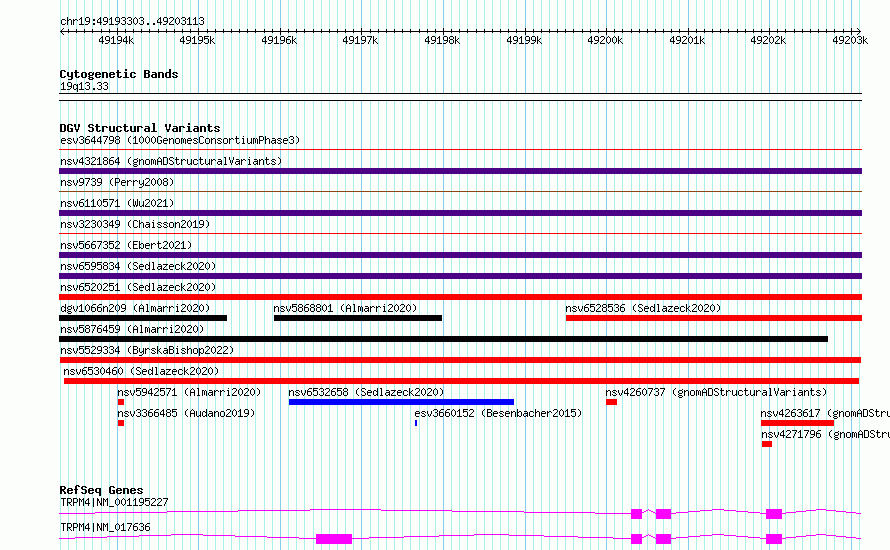Click the long black bar under nsv5876459

pos(443,339)
